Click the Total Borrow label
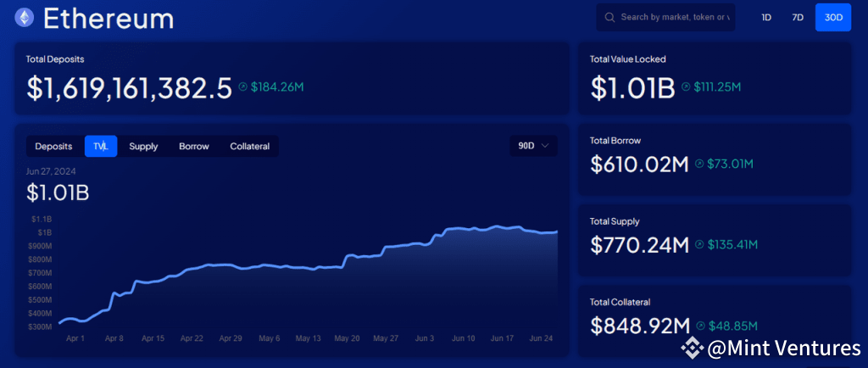Image resolution: width=868 pixels, height=368 pixels. (615, 141)
